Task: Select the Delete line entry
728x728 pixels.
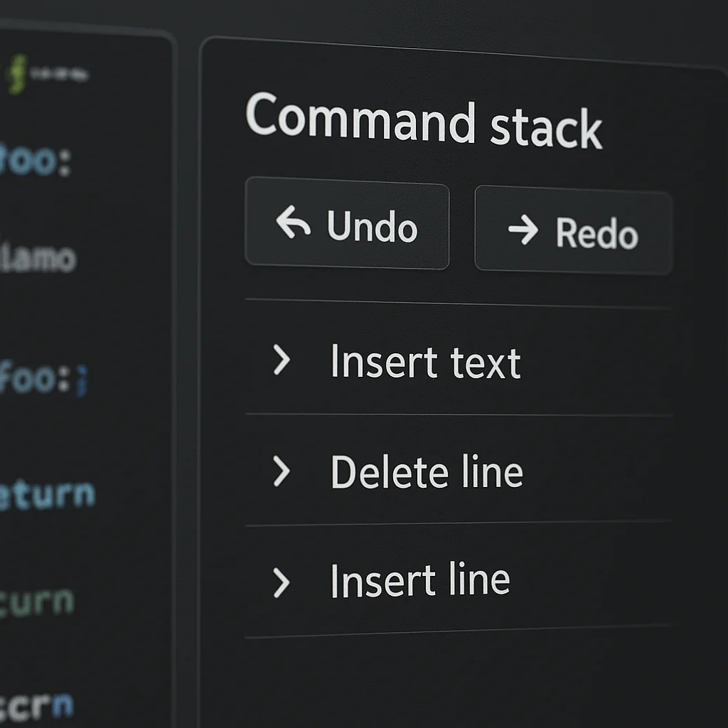Action: (x=427, y=472)
